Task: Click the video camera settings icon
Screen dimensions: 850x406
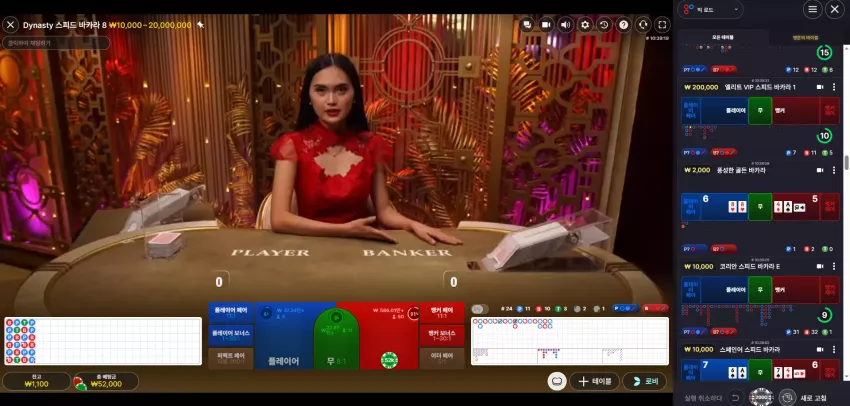Action: pyautogui.click(x=546, y=25)
